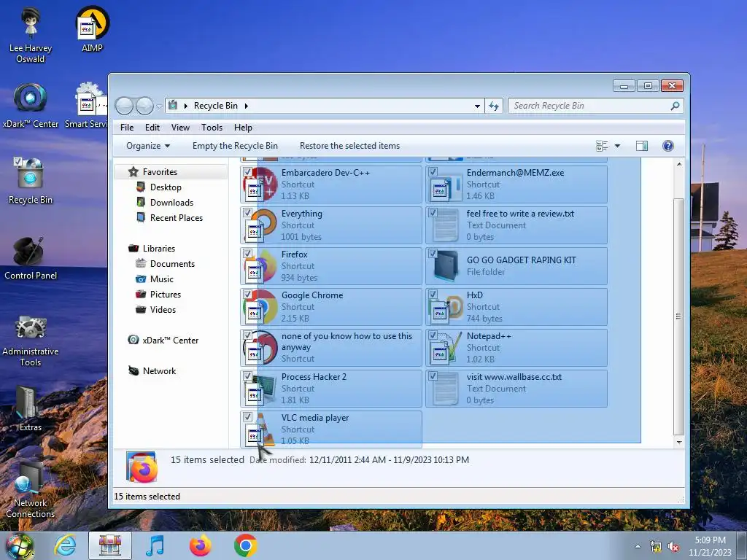The image size is (747, 560).
Task: Uncheck the VLC media player checkbox
Action: (x=247, y=417)
